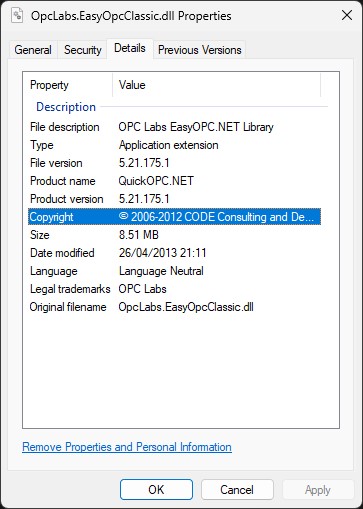This screenshot has height=509, width=363.
Task: Click the OpcLabs.EasyOpcClassic.dll filename value
Action: 186,307
